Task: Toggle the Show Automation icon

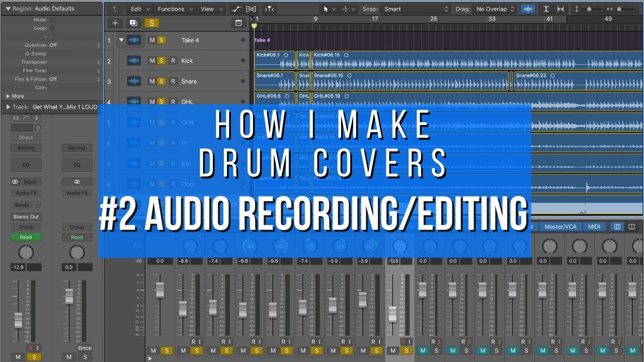Action: coord(235,9)
